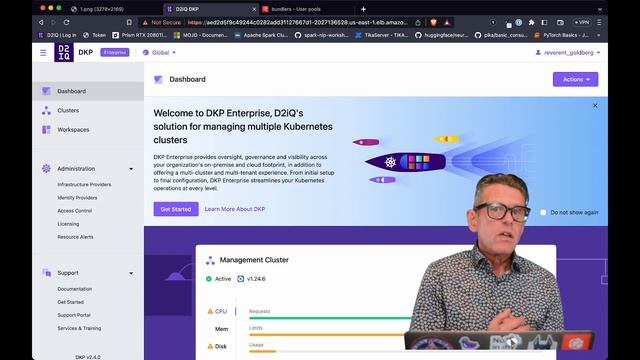
Task: Click the Clusters sidebar icon
Action: 46,110
